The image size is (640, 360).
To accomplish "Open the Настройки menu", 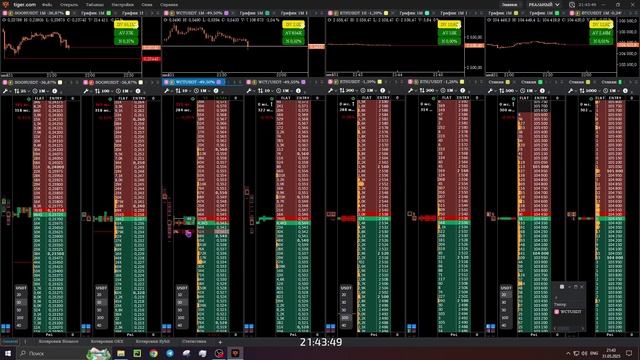I will click(x=122, y=5).
